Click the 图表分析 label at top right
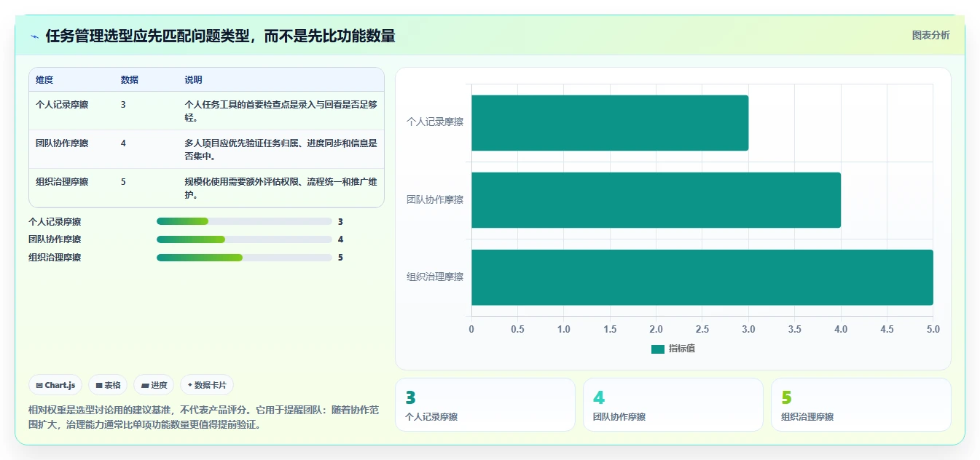The height and width of the screenshot is (460, 980). [x=930, y=35]
